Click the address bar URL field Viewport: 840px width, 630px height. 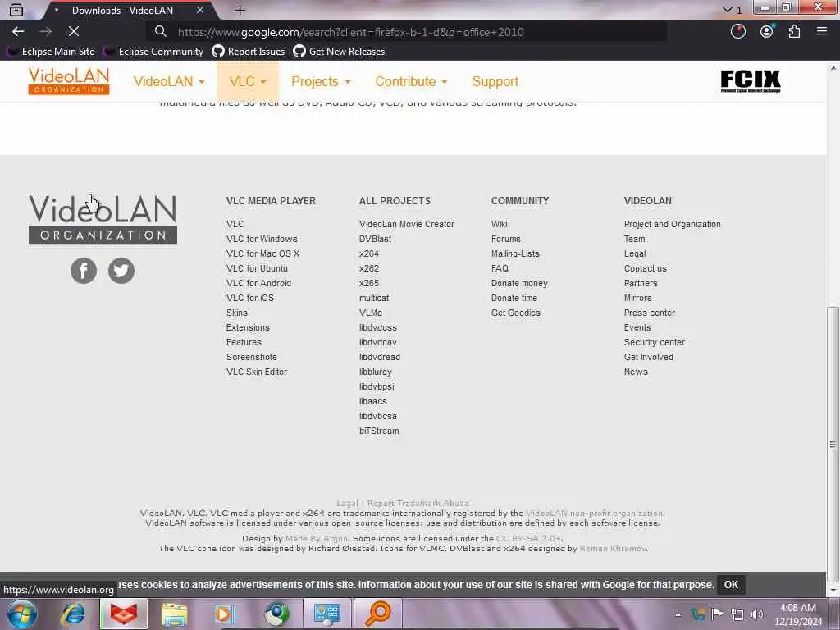[407, 32]
